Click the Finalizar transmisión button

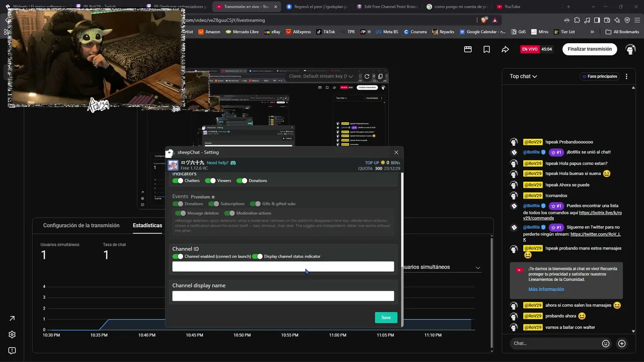[x=590, y=49]
